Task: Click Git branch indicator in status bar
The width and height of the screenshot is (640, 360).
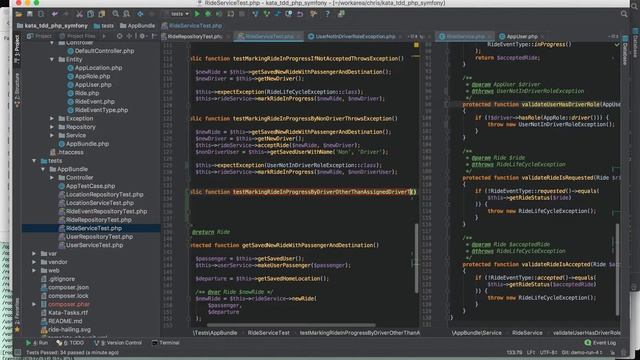Action: [x=582, y=353]
